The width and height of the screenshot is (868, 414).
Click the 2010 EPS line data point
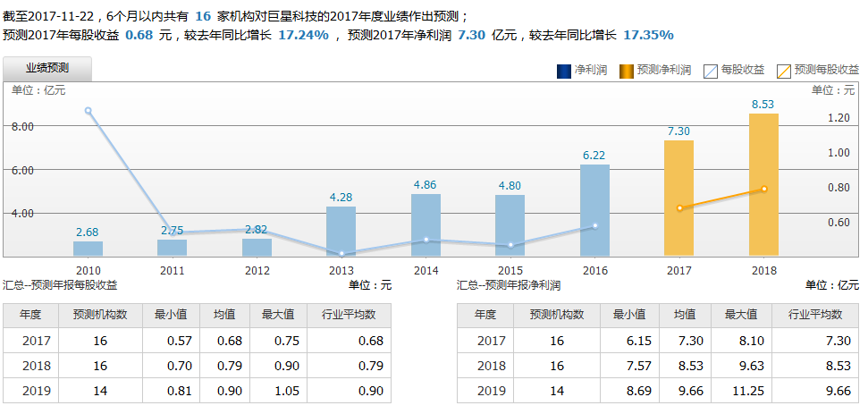[x=88, y=111]
